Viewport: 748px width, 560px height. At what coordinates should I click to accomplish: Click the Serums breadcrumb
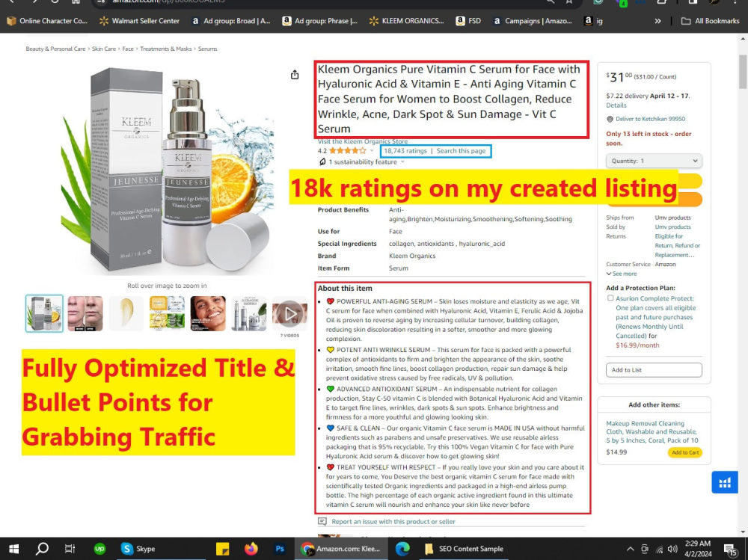207,49
